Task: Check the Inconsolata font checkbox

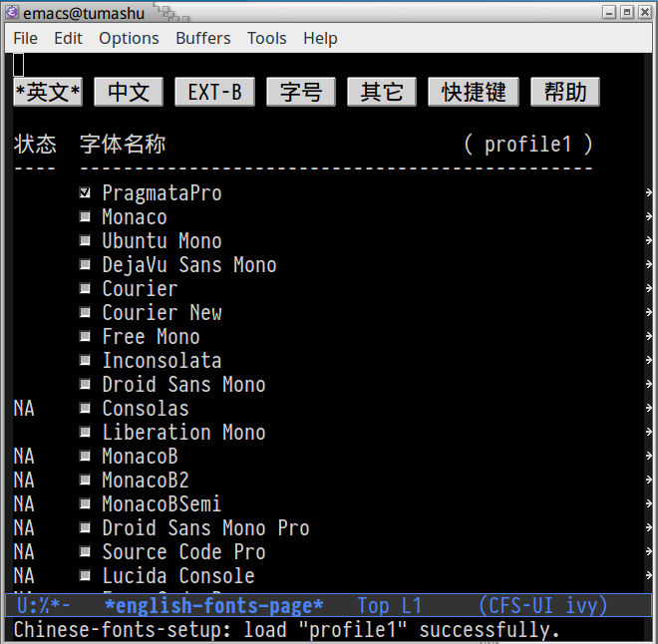Action: (x=85, y=360)
